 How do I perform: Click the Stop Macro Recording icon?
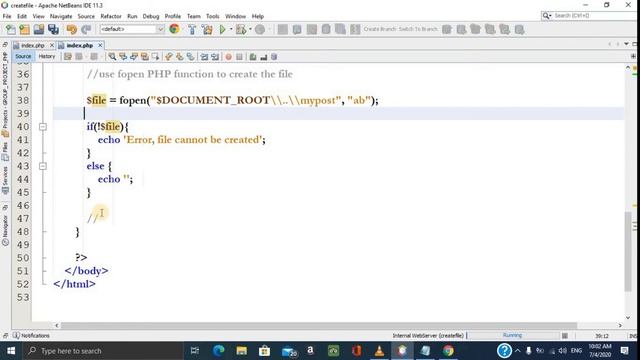point(240,57)
